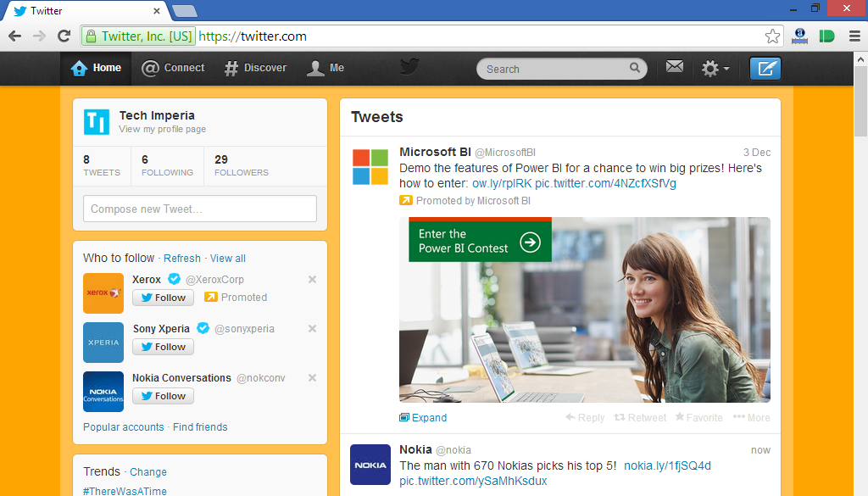Open a new browser tab
The height and width of the screenshot is (496, 868).
(x=184, y=11)
